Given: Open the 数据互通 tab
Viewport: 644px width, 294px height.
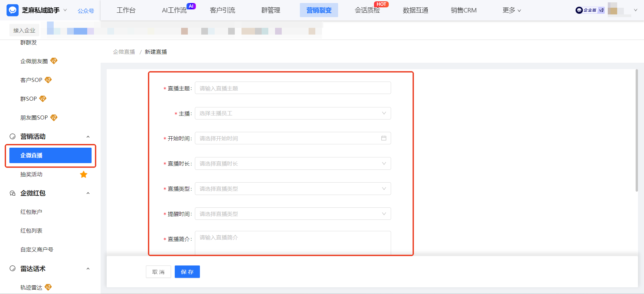Looking at the screenshot, I should tap(416, 10).
